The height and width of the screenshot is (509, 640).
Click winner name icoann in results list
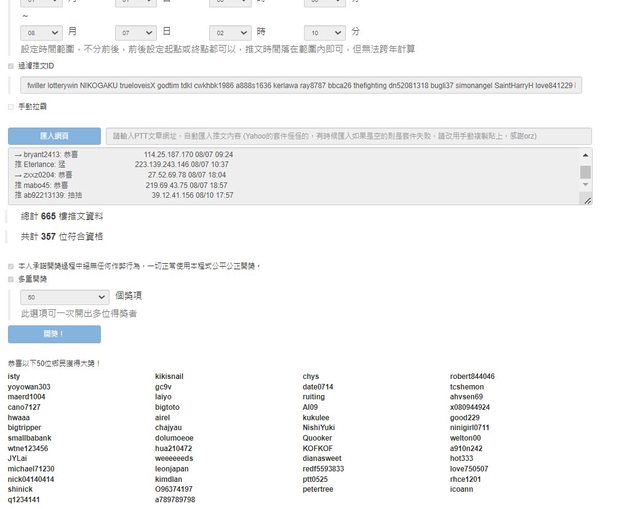pyautogui.click(x=462, y=489)
